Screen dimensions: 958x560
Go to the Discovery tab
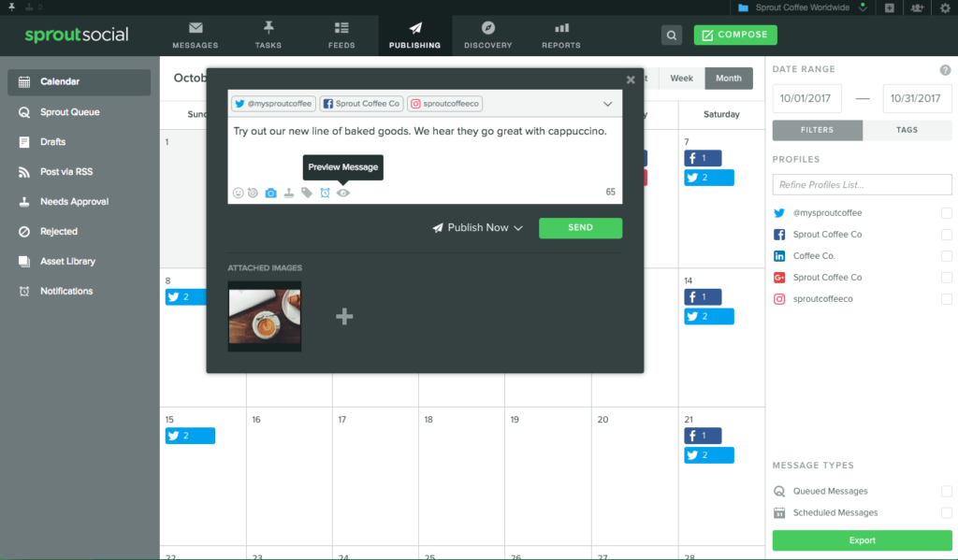488,36
